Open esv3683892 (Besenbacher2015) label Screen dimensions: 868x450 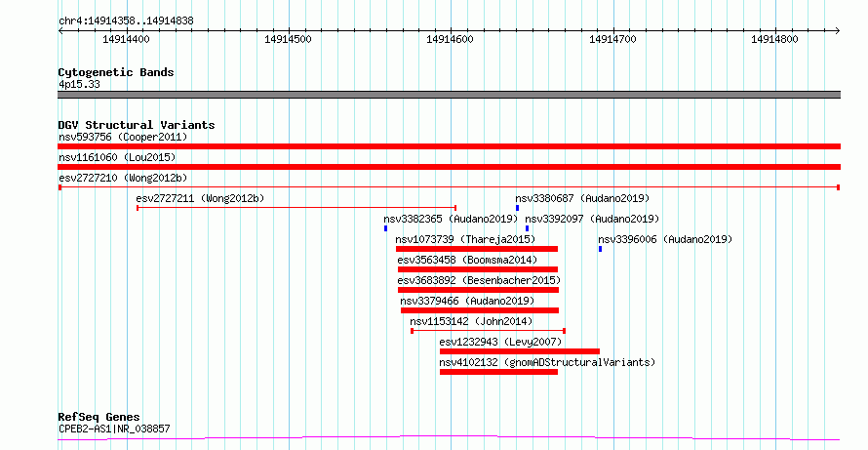pyautogui.click(x=479, y=280)
